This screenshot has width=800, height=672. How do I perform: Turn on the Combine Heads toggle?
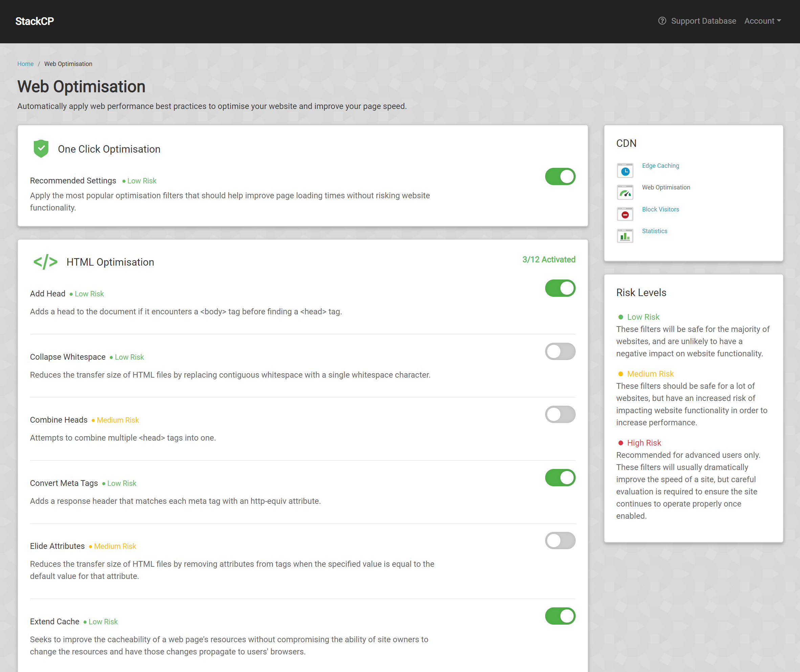[560, 414]
